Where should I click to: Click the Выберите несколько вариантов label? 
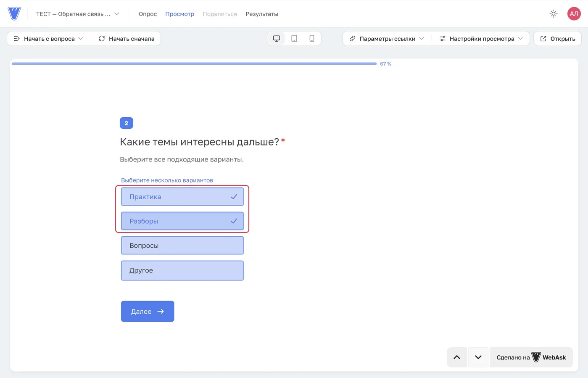pyautogui.click(x=167, y=180)
